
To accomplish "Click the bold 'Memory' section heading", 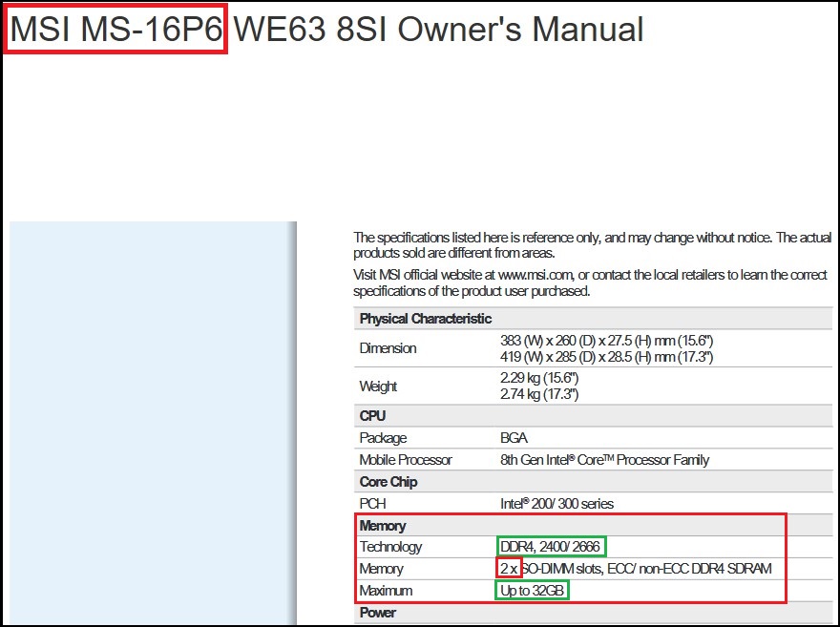I will coord(383,526).
